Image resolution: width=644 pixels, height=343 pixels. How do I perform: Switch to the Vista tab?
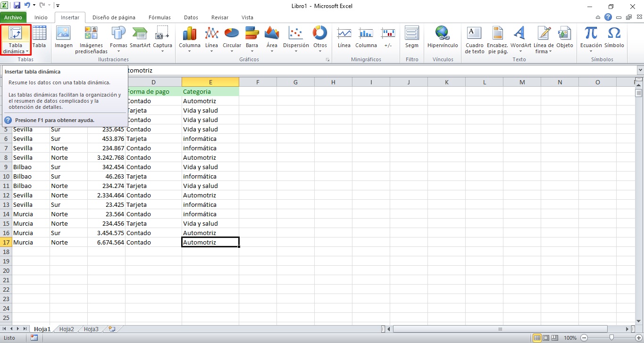tap(247, 17)
